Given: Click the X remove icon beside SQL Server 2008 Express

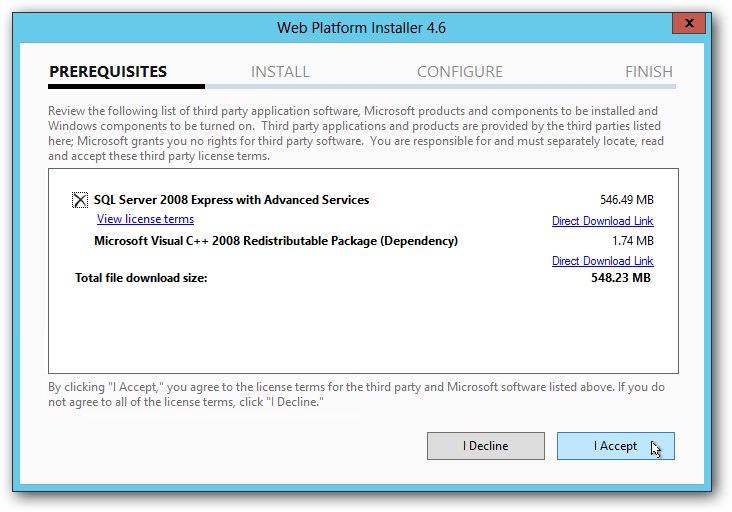Looking at the screenshot, I should click(80, 200).
